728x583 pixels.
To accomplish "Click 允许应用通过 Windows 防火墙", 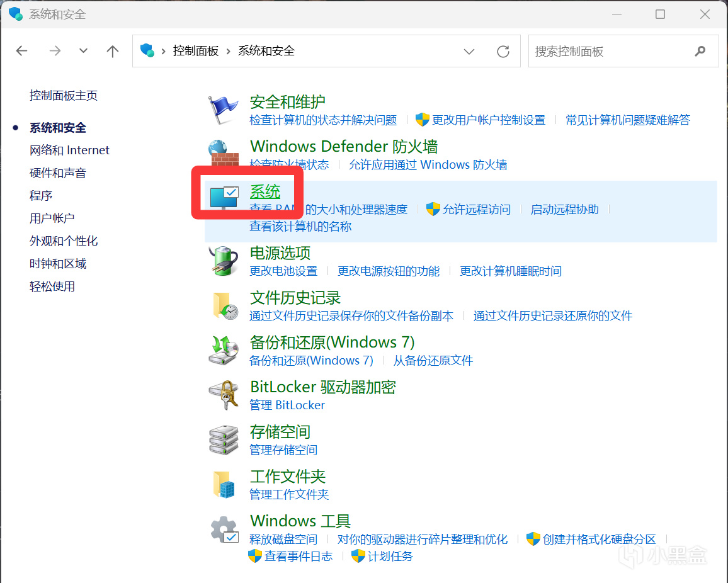I will pos(428,165).
